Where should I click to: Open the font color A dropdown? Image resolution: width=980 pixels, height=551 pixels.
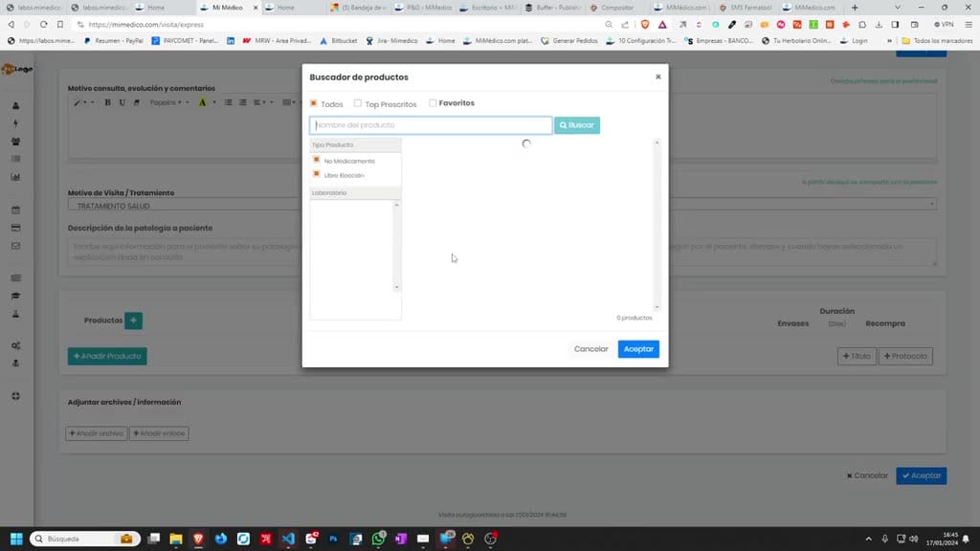tap(207, 102)
